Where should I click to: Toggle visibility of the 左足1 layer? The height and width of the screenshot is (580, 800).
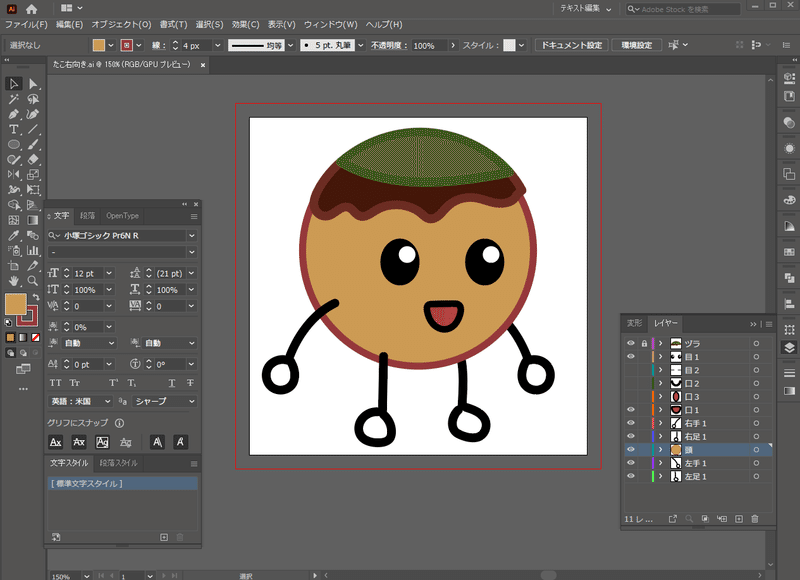coord(630,476)
